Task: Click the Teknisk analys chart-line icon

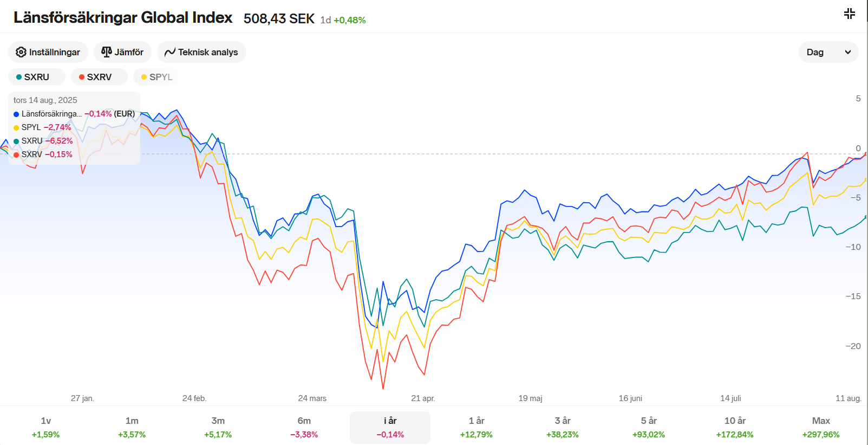Action: tap(170, 52)
